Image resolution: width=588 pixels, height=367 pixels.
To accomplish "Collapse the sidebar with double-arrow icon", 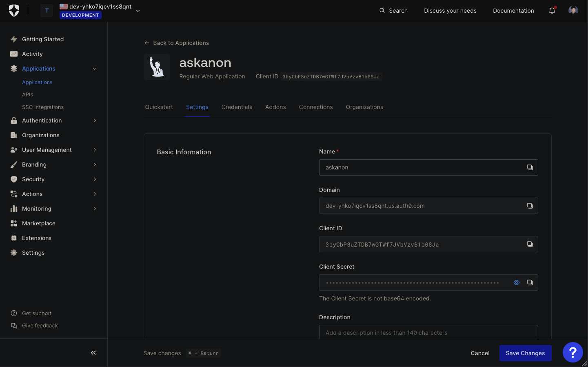I will (93, 353).
